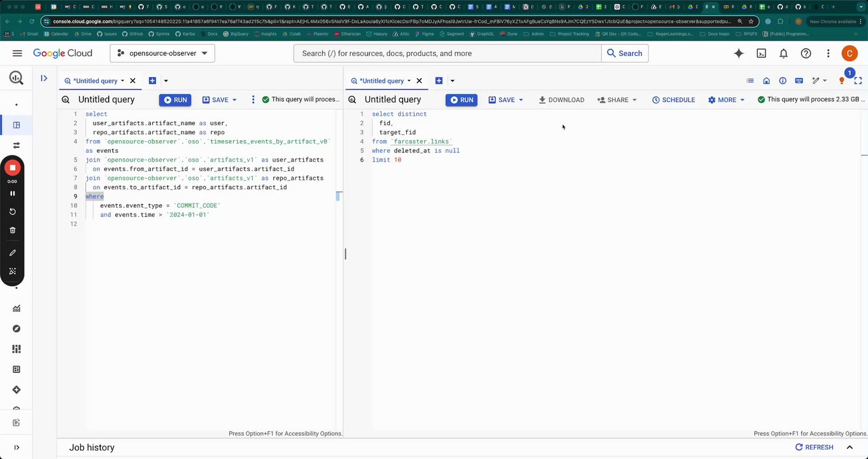Image resolution: width=868 pixels, height=459 pixels.
Task: Select the left Untitled query tab
Action: click(x=95, y=81)
